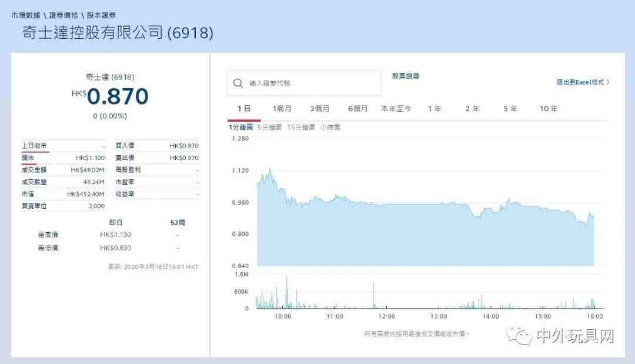Select the 1個月 time range tab
The width and height of the screenshot is (635, 364).
tap(282, 109)
